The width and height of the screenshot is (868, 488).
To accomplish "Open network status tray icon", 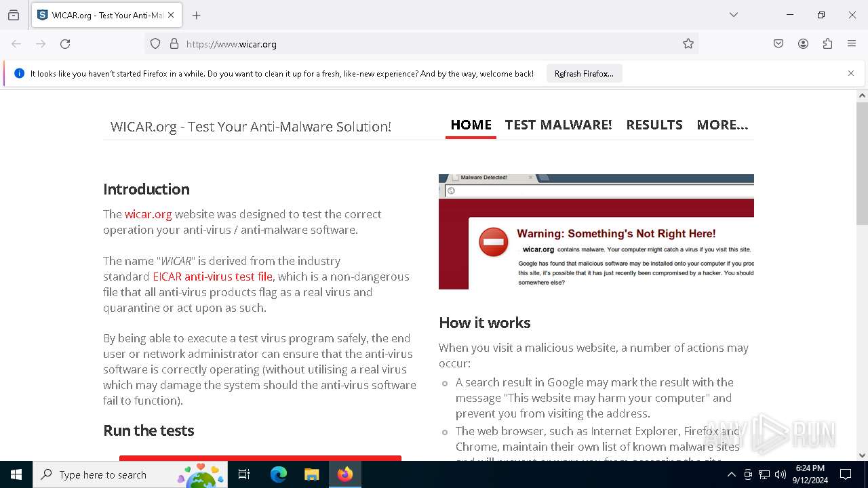I will [764, 474].
